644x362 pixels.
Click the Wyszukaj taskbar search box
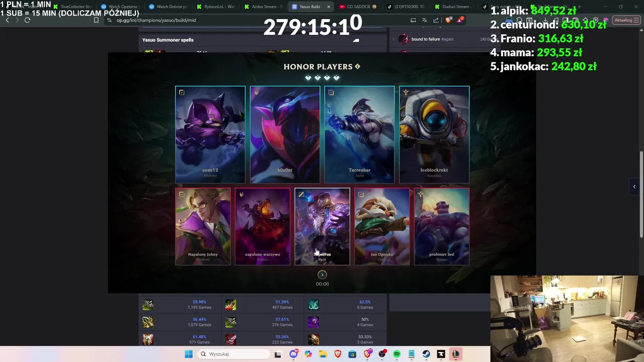click(x=233, y=354)
